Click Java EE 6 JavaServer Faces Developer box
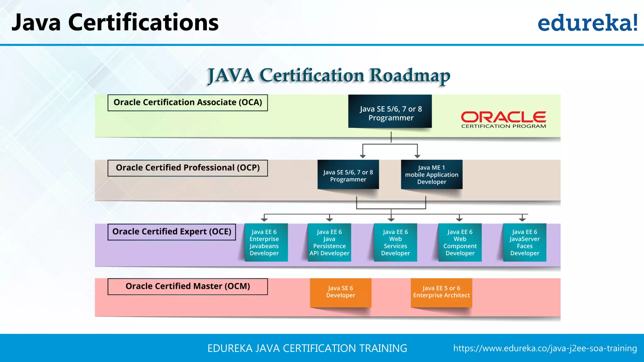 [525, 242]
